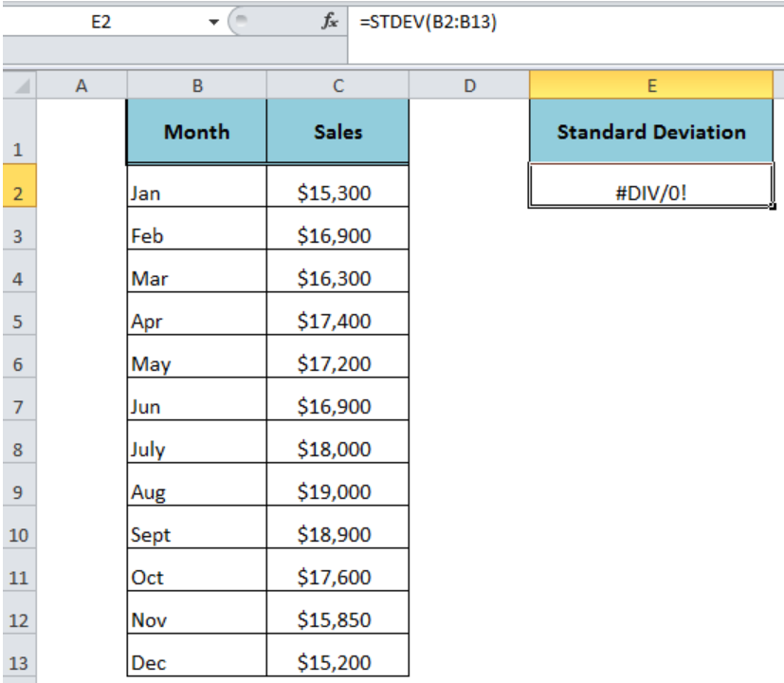This screenshot has height=683, width=784.
Task: Select the Dec sales value $15,200
Action: 338,655
